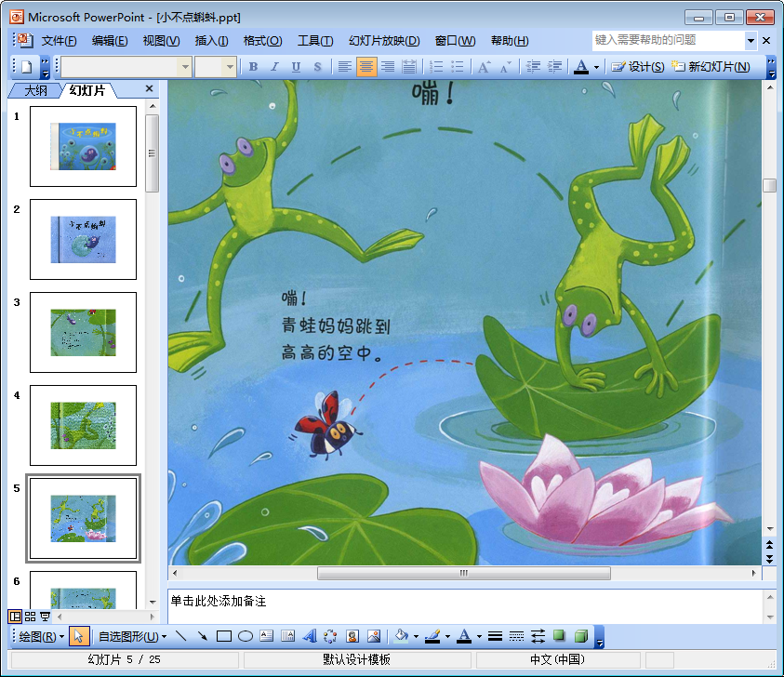Open 编辑(E) menu
The width and height of the screenshot is (784, 677).
tap(110, 41)
